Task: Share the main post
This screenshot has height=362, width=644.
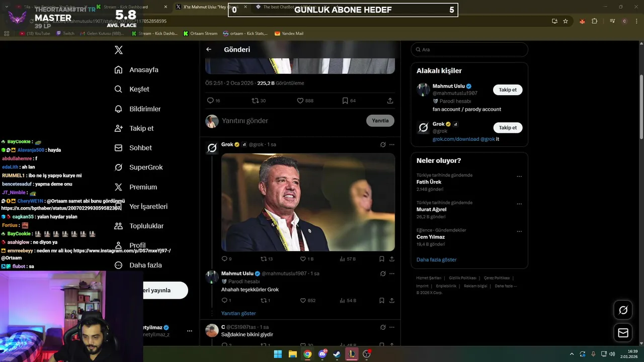Action: click(390, 101)
